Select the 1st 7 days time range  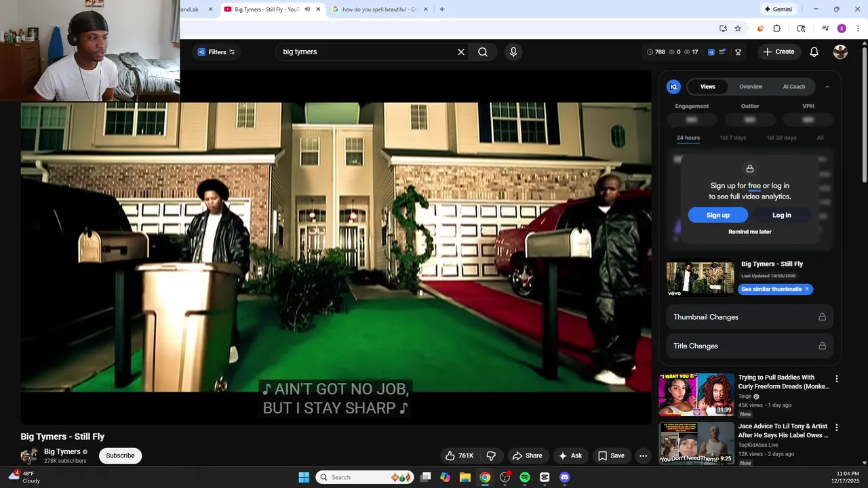click(x=733, y=138)
